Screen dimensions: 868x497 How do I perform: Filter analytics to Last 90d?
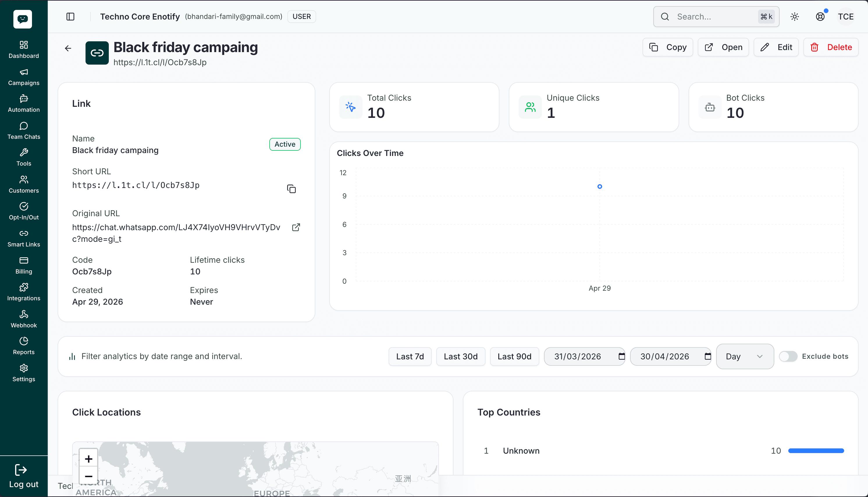click(x=515, y=356)
